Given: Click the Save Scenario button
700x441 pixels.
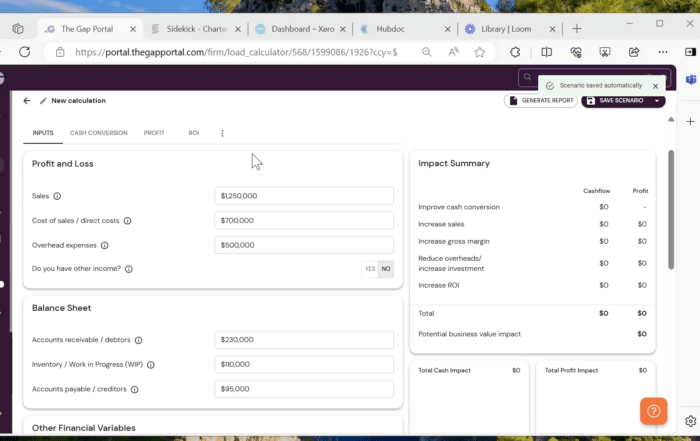Looking at the screenshot, I should coord(615,101).
